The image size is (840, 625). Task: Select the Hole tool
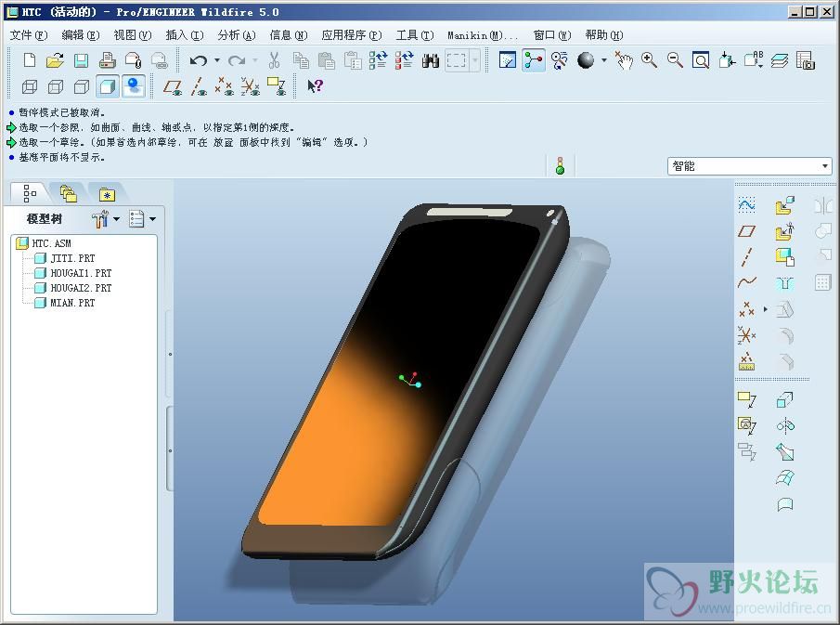pyautogui.click(x=785, y=282)
